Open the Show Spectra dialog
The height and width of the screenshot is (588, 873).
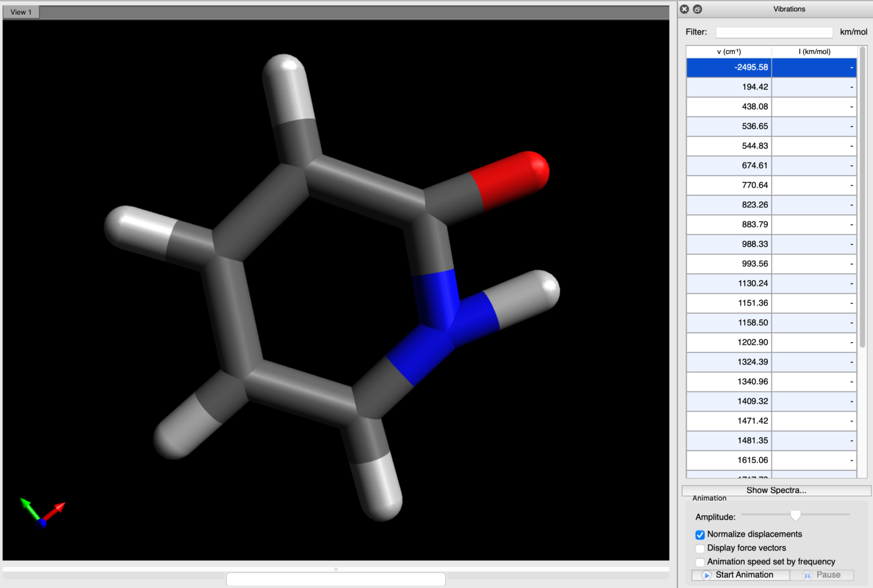tap(776, 490)
